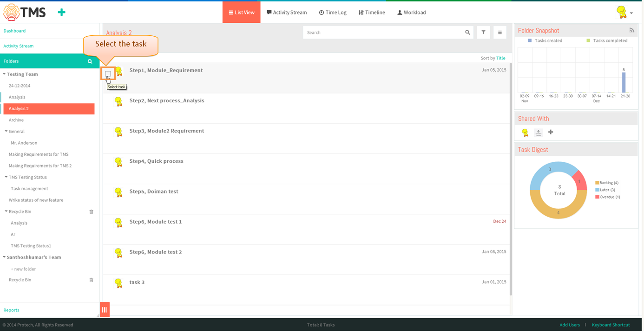Tick the checkbox for Step1, Module_Requirement
The height and width of the screenshot is (332, 644).
click(108, 73)
